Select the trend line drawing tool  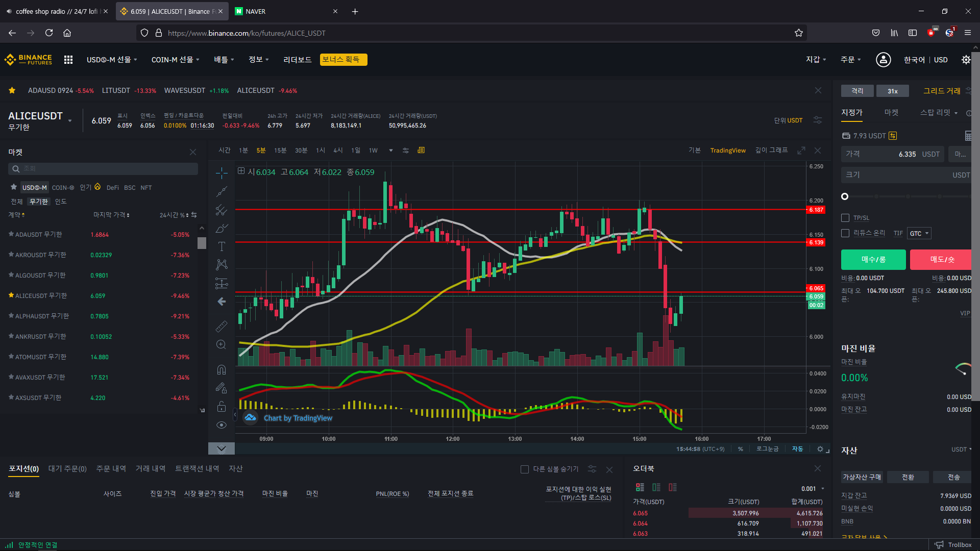(222, 192)
